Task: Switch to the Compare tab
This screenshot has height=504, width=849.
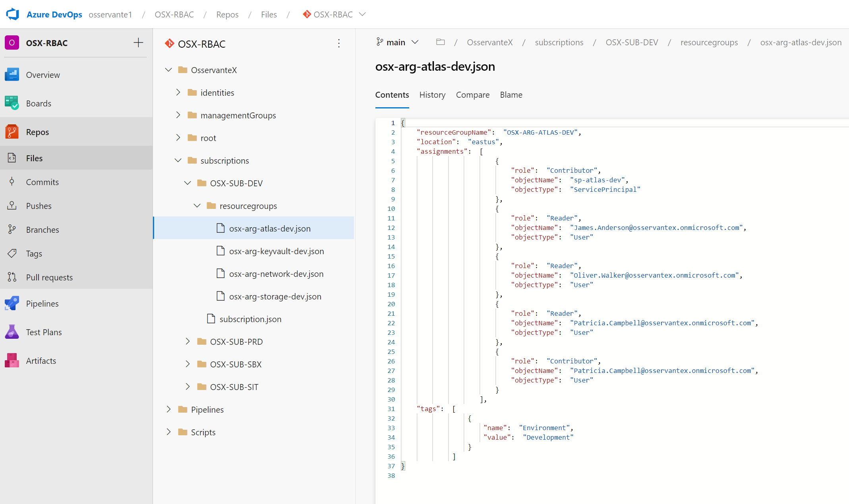Action: pyautogui.click(x=473, y=95)
